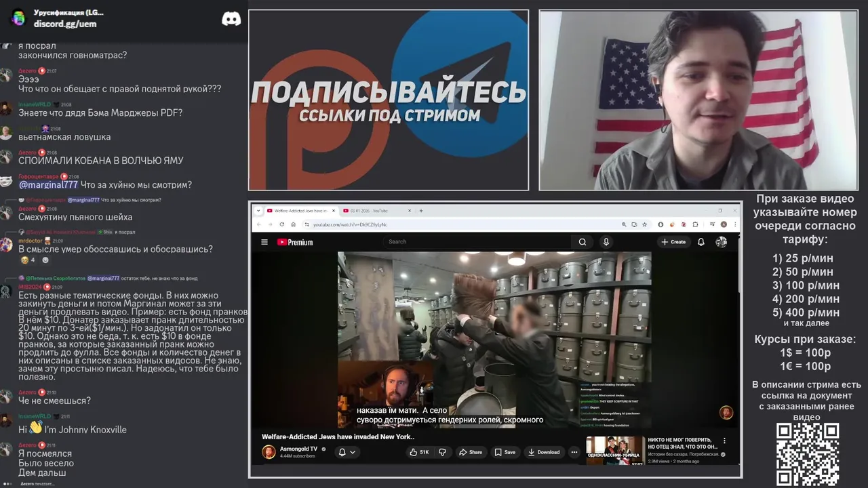Save the video with the Save button

(505, 452)
